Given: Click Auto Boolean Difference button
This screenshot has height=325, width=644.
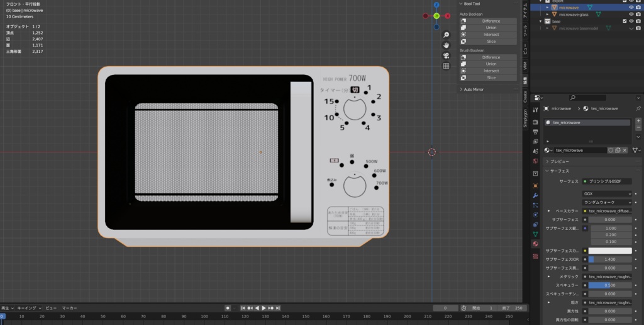Looking at the screenshot, I should point(488,21).
